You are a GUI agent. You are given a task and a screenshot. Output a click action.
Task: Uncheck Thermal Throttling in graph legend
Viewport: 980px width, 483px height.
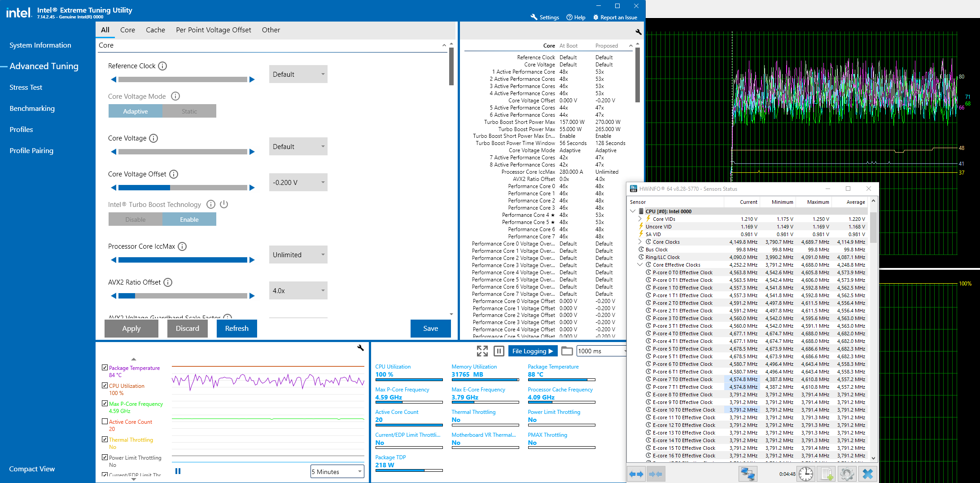(x=105, y=439)
